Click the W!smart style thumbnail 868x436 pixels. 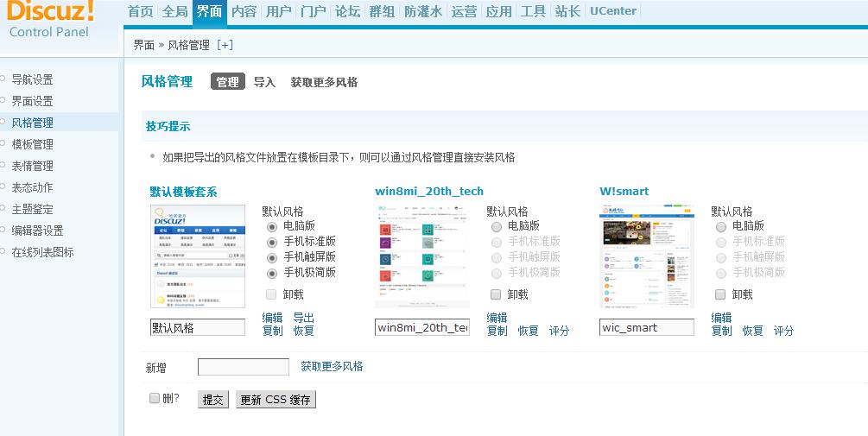[647, 256]
